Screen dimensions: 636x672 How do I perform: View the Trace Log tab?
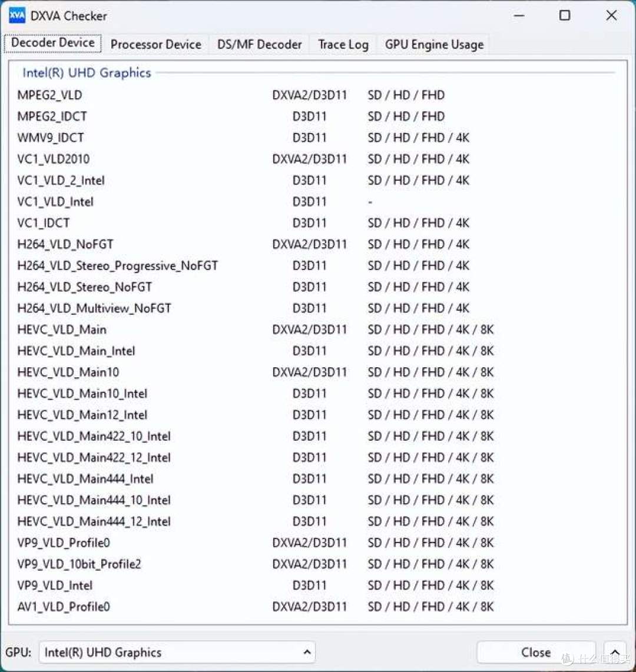[343, 45]
